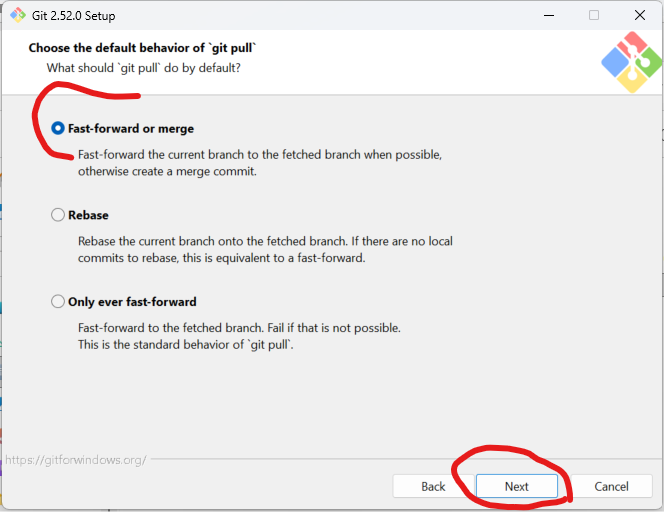
Task: Open the gitforwindows.org link
Action: coord(76,460)
